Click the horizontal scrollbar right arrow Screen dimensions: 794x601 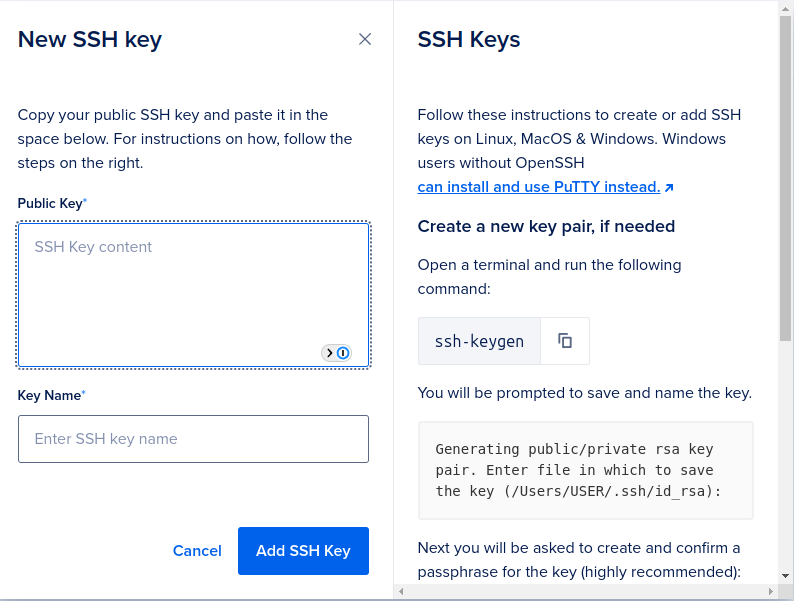tap(772, 592)
